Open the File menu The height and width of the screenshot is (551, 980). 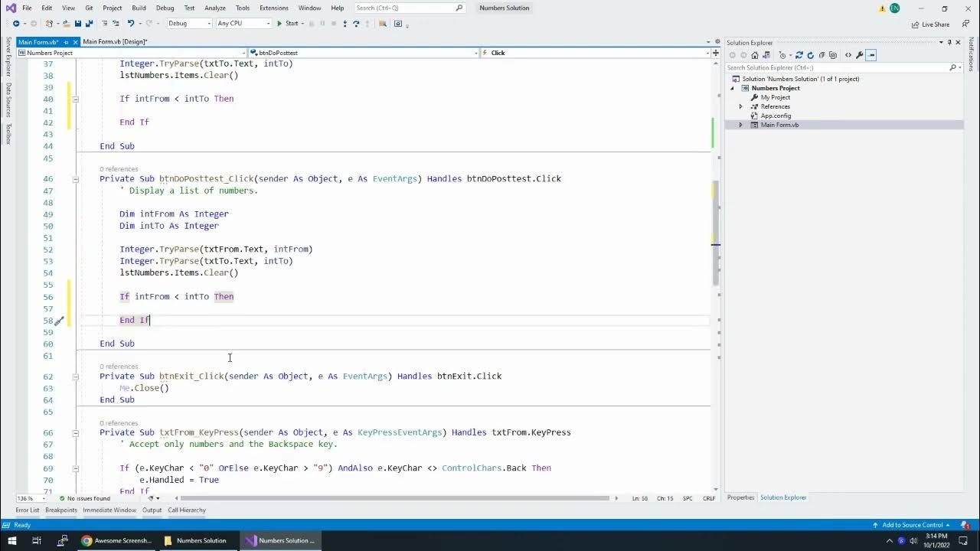click(x=27, y=8)
